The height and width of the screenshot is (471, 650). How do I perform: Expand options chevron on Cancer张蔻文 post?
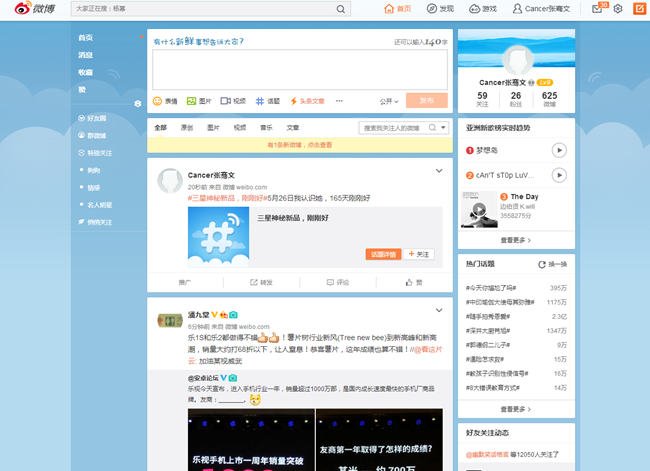(x=439, y=171)
